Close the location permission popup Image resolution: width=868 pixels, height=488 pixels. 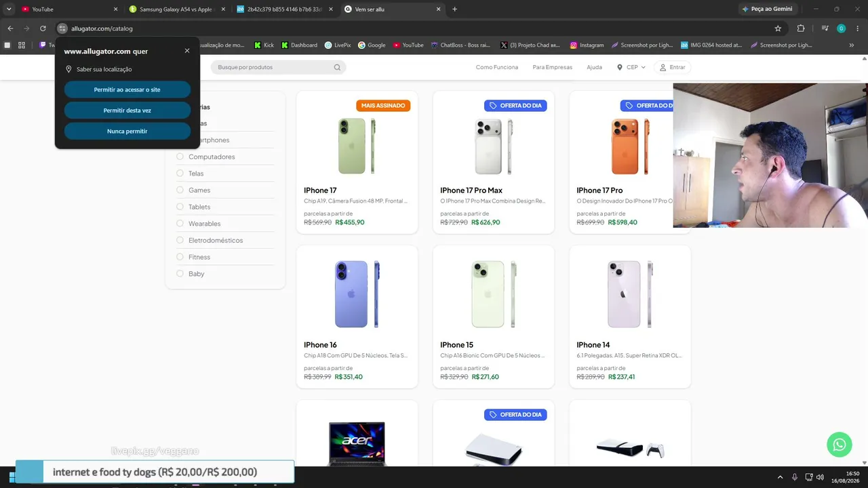point(187,51)
